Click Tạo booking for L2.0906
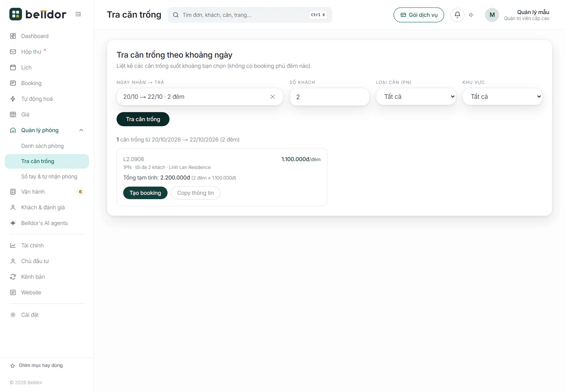This screenshot has width=565, height=392. [145, 193]
